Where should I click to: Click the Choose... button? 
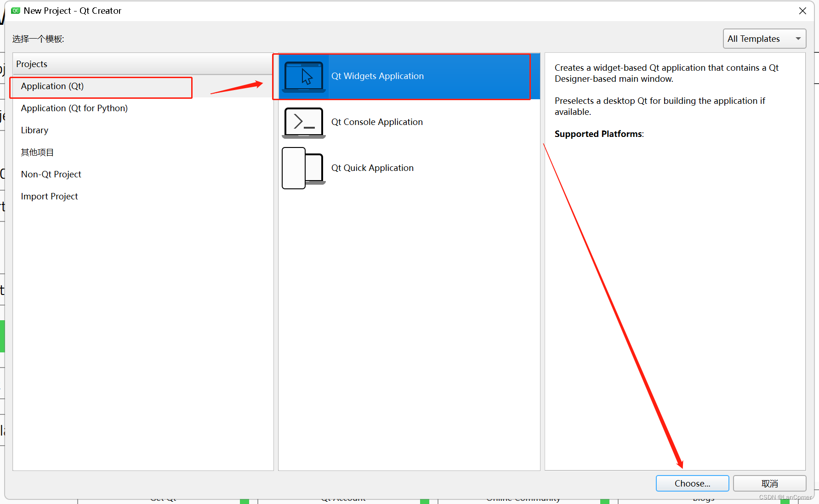pos(692,483)
